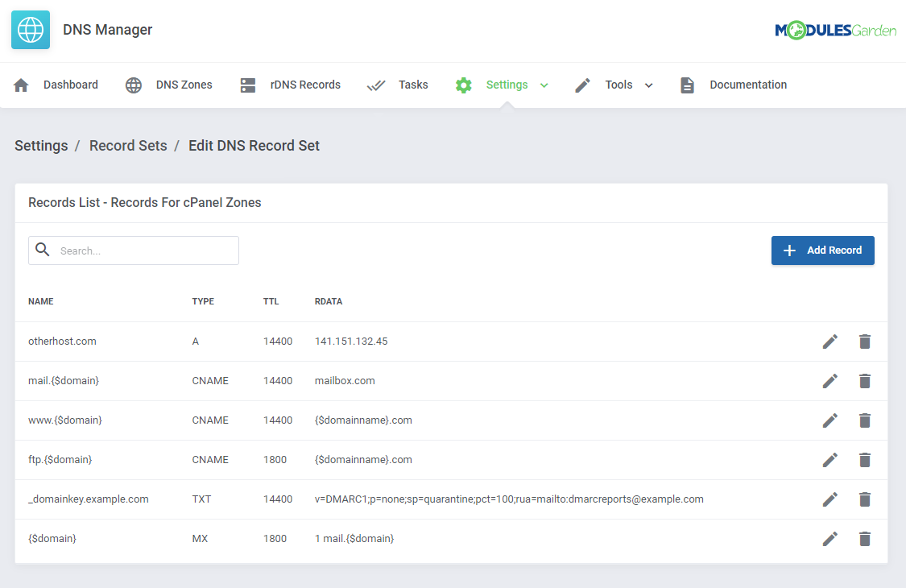Image resolution: width=906 pixels, height=588 pixels.
Task: Open the Documentation page
Action: (x=748, y=85)
